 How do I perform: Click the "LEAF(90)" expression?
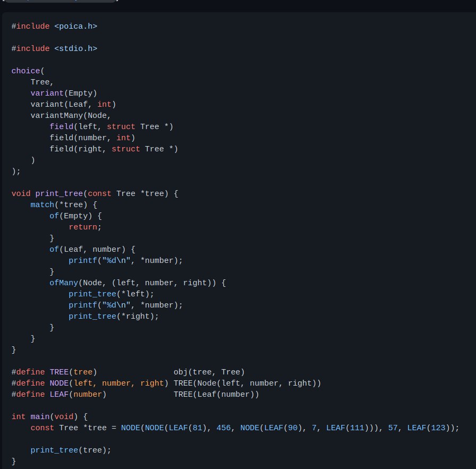coord(283,428)
